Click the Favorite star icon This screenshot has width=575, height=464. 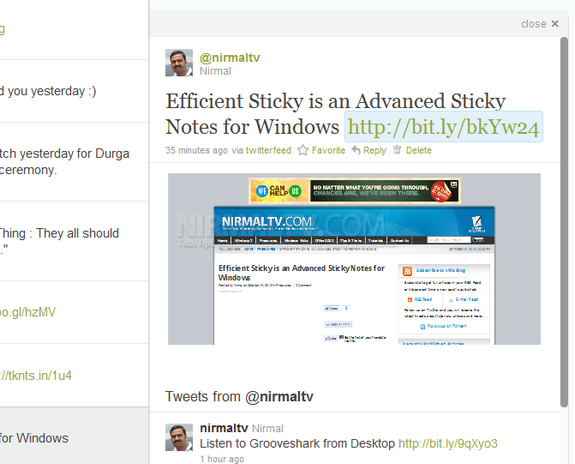[303, 150]
